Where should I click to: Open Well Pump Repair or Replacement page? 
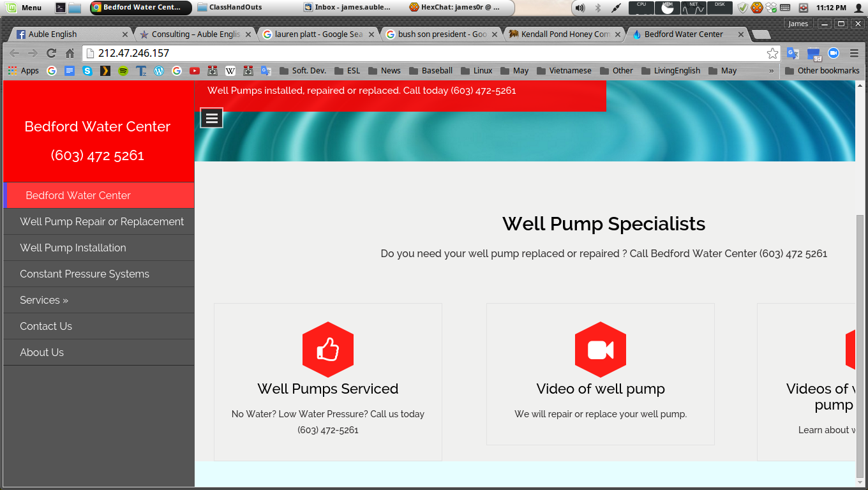(98, 221)
